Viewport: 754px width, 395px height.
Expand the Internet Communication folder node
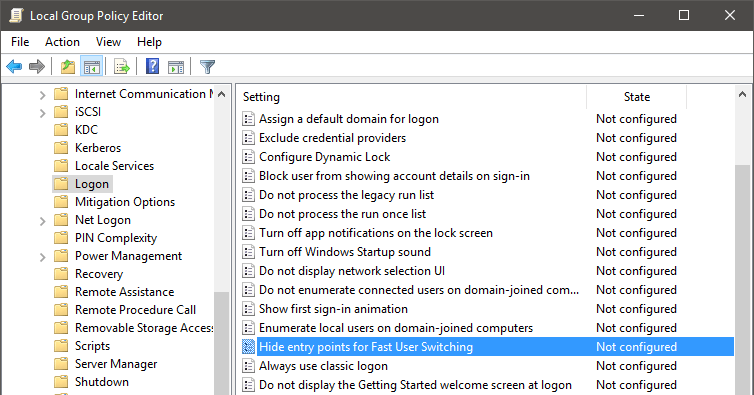[x=42, y=95]
